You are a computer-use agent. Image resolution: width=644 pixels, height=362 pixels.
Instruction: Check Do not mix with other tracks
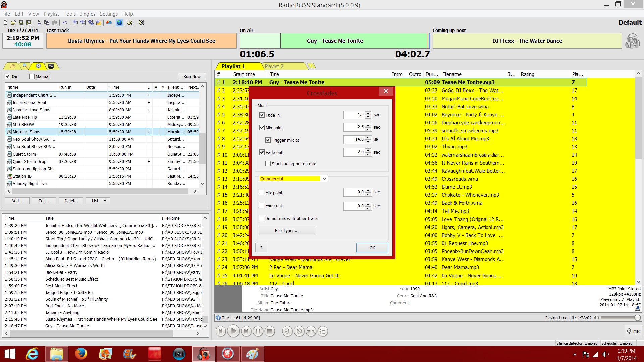pyautogui.click(x=262, y=218)
